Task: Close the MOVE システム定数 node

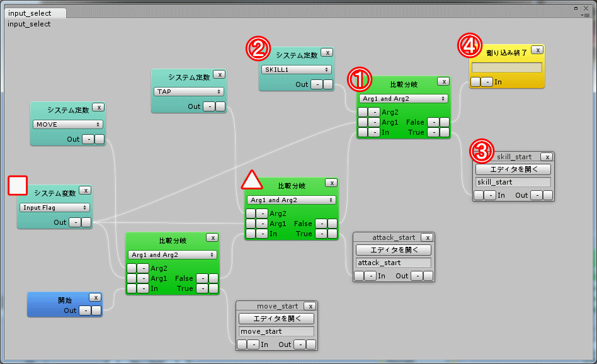Action: 99,107
